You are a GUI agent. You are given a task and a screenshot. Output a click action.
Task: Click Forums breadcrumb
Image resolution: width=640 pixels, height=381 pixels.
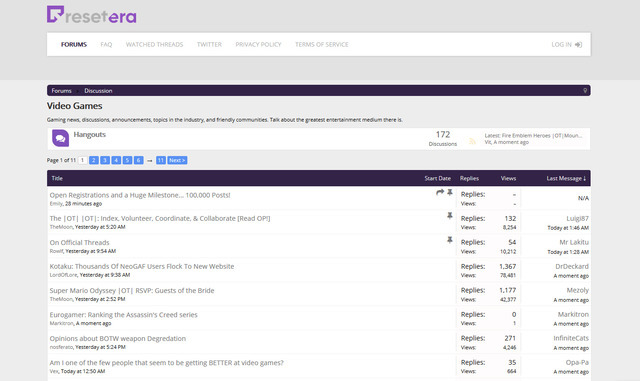[x=62, y=91]
